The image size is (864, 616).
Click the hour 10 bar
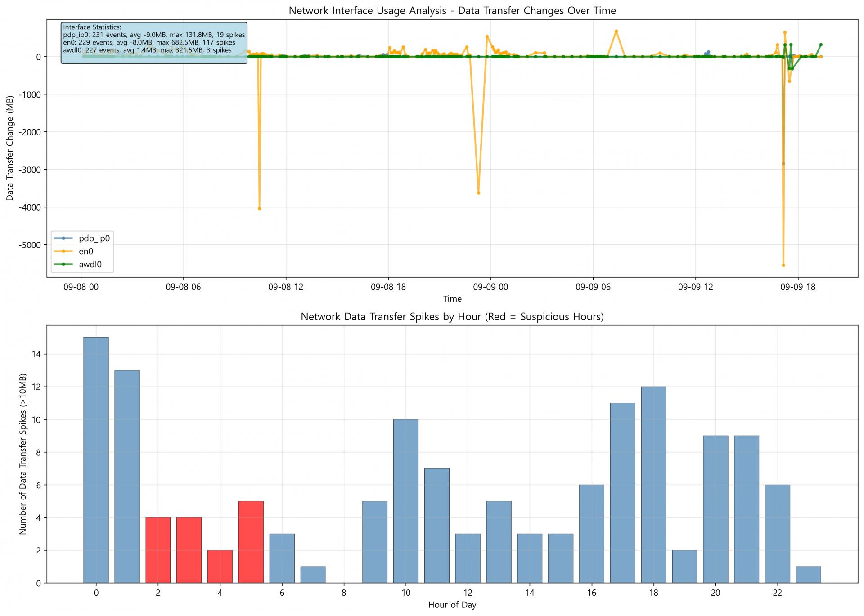[406, 501]
